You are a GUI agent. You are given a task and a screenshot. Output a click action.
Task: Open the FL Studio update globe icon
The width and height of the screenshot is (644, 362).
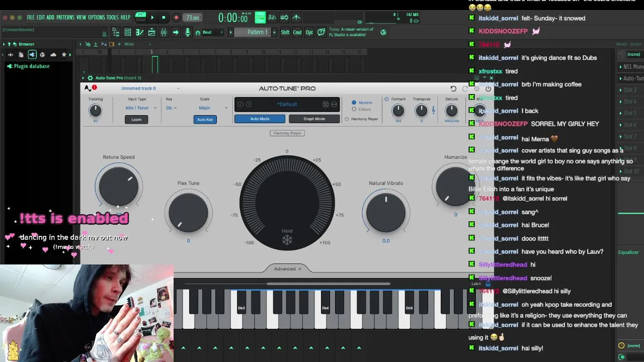tap(383, 32)
